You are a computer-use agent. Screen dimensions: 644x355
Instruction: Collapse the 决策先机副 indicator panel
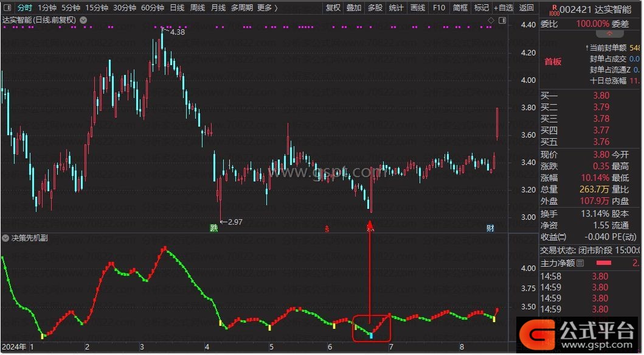[x=5, y=238]
